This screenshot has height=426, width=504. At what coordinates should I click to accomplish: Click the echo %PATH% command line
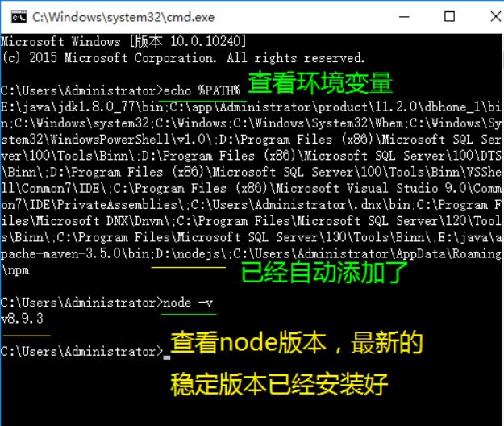pos(120,90)
